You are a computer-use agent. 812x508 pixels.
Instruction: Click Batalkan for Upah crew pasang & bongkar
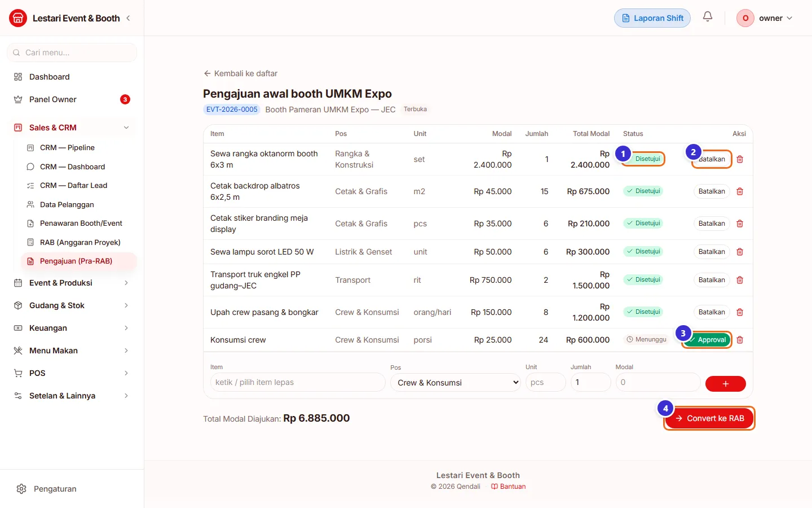(x=712, y=312)
